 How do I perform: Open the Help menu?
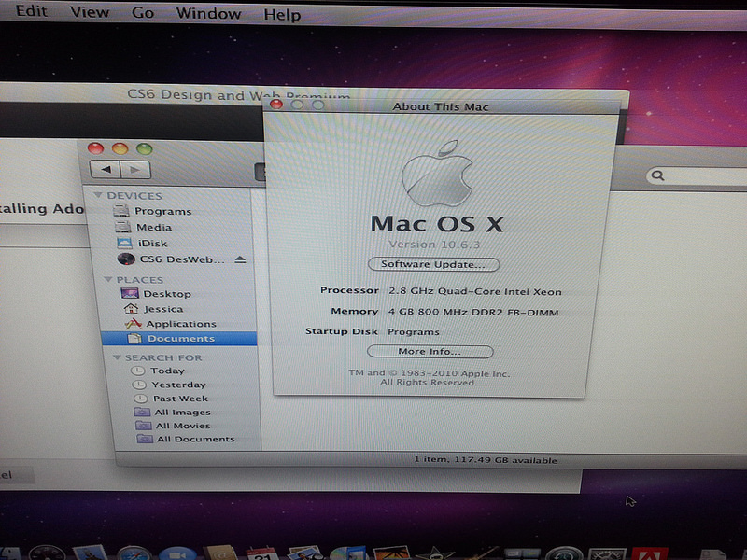[x=282, y=15]
